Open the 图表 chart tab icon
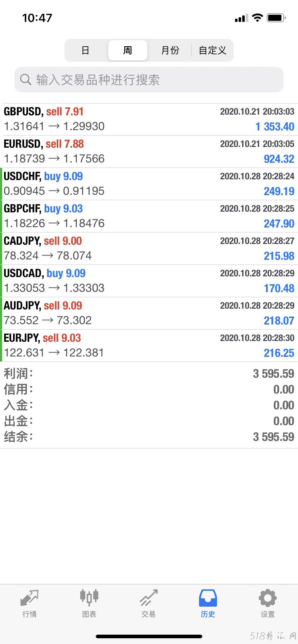The height and width of the screenshot is (644, 298). click(89, 598)
